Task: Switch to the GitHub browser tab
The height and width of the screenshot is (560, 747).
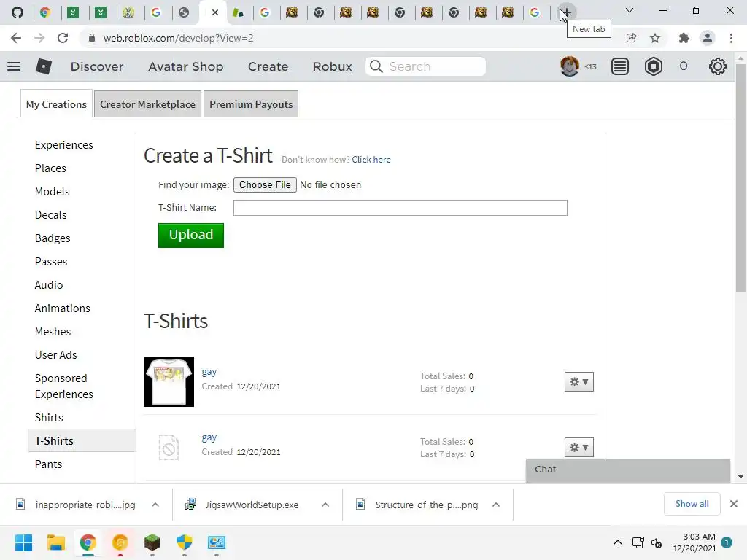Action: (x=18, y=12)
